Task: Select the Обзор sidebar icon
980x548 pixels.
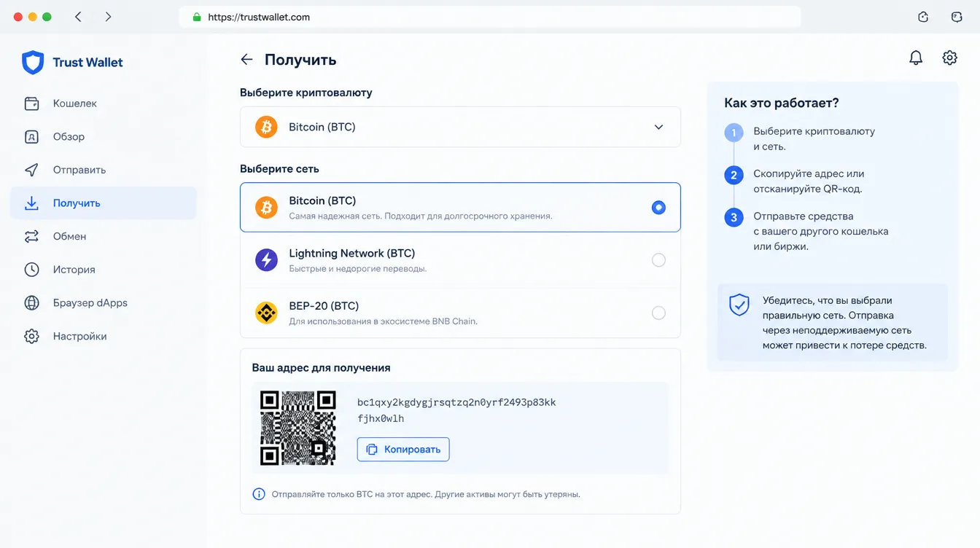Action: pos(31,137)
